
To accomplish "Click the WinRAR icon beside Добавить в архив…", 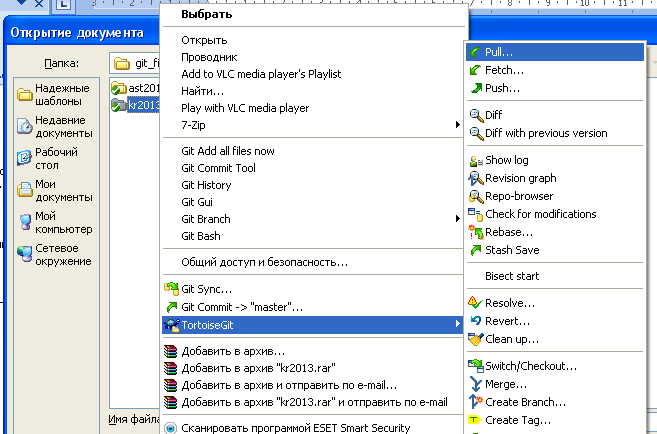I will pyautogui.click(x=171, y=351).
